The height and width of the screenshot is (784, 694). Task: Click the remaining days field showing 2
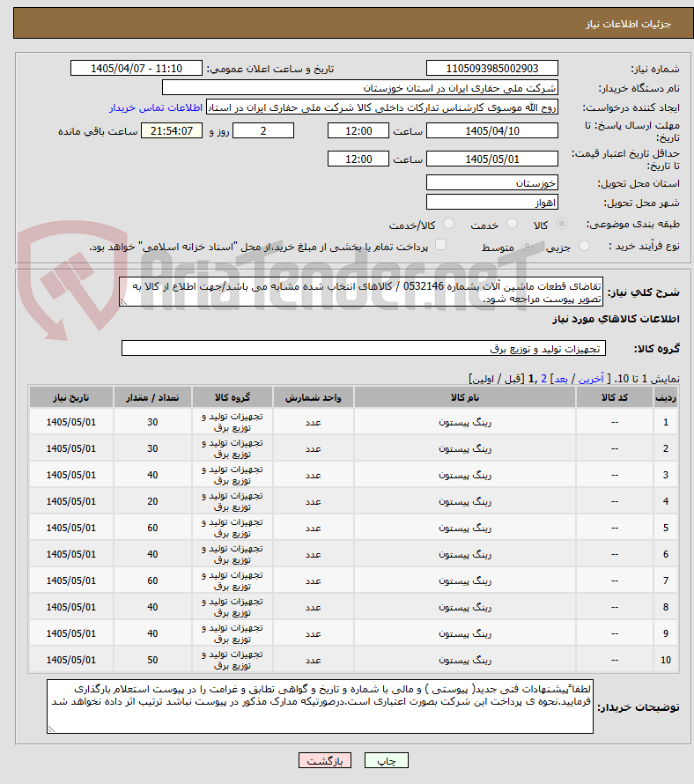point(263,130)
